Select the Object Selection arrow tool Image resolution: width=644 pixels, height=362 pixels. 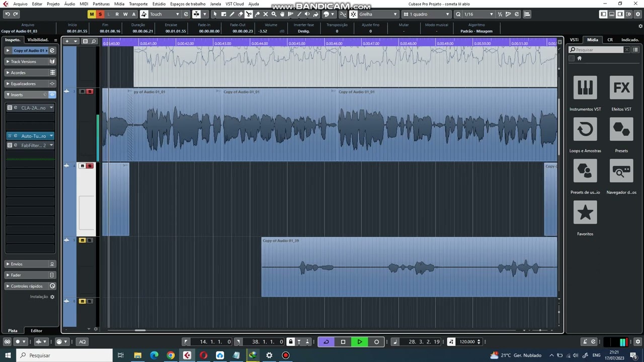(215, 14)
